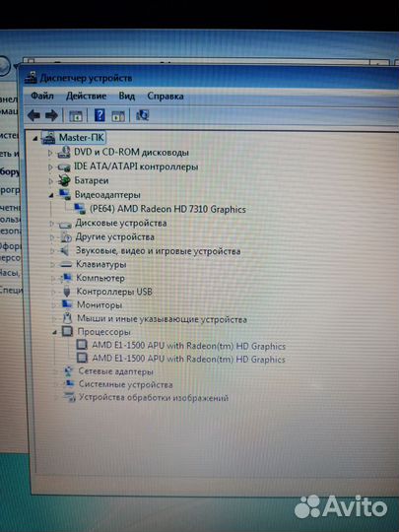Select the Компьютер label
The height and width of the screenshot is (532, 399).
click(100, 278)
